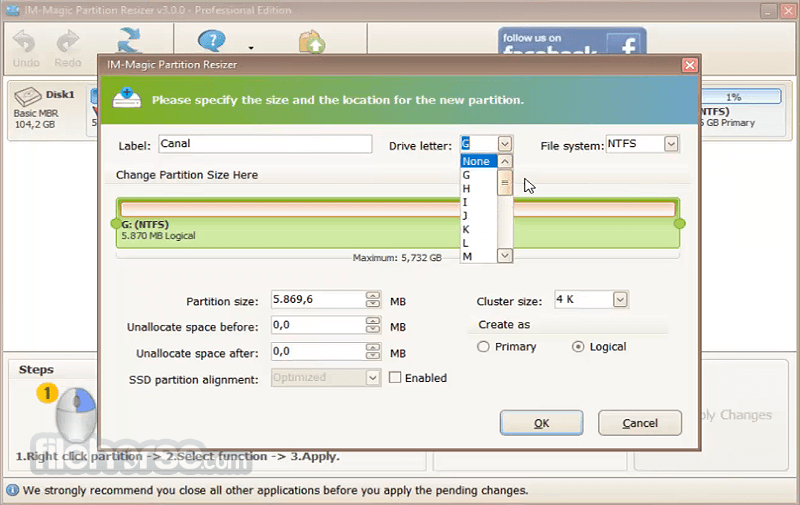Click the 1% partition bar in main window

pos(739,96)
